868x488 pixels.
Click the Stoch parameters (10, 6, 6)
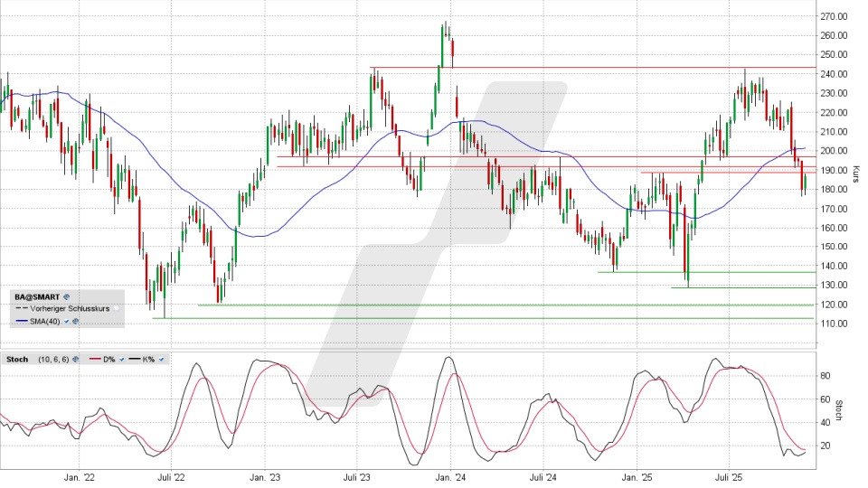[x=52, y=360]
